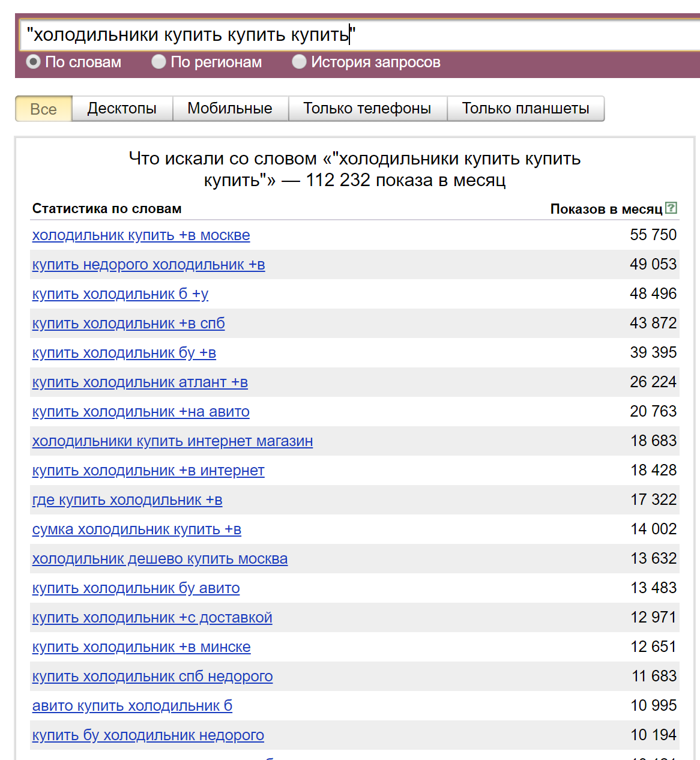Switch to the Все tab
The width and height of the screenshot is (700, 760).
pyautogui.click(x=43, y=109)
